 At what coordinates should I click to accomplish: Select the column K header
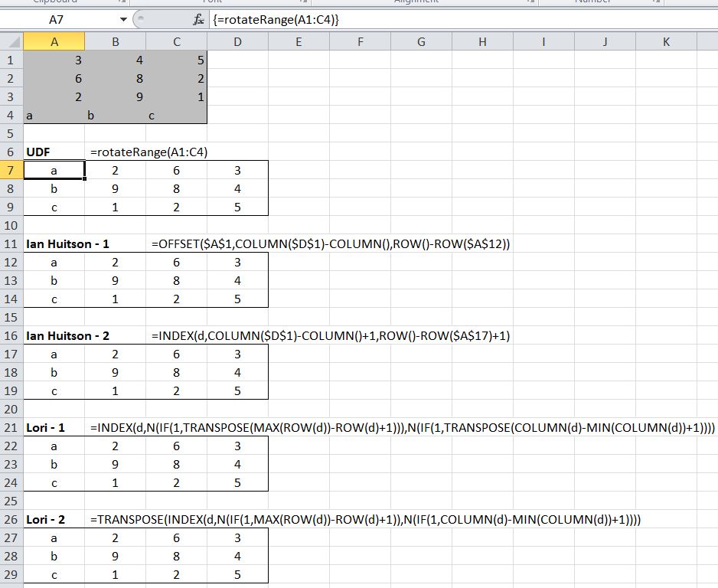(666, 42)
